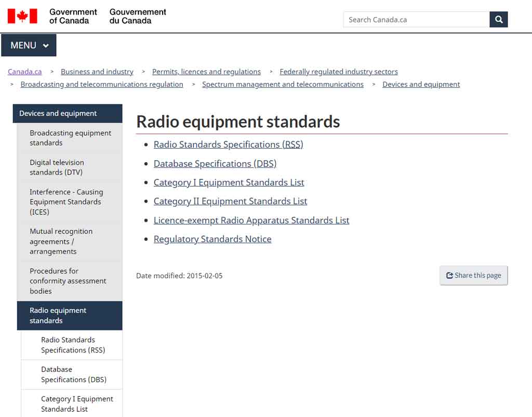
Task: Type in the Search Canada.ca field
Action: tap(416, 20)
